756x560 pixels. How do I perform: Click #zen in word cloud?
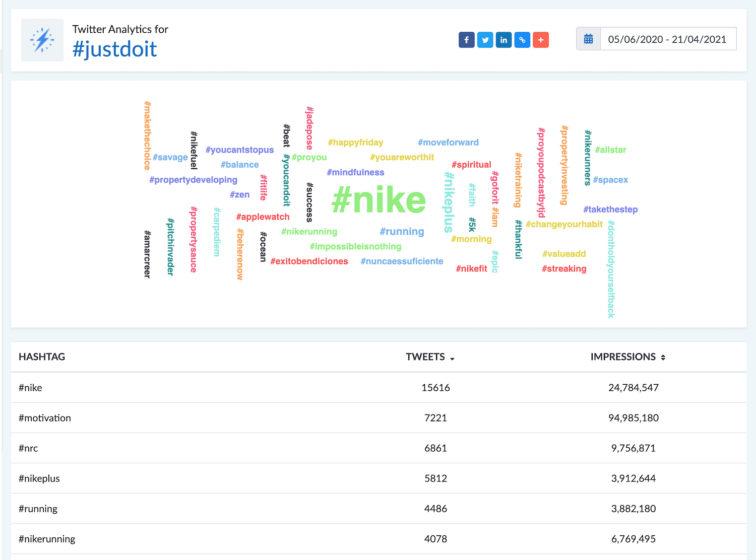pos(239,194)
